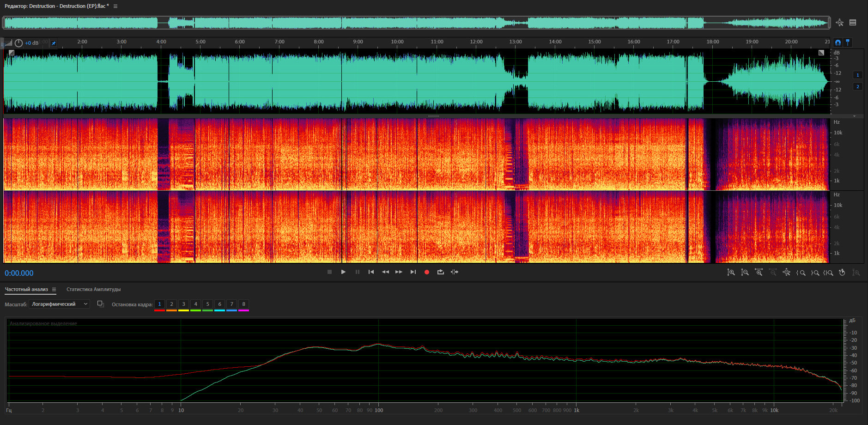Zoom in amplitude icon

[x=731, y=273]
